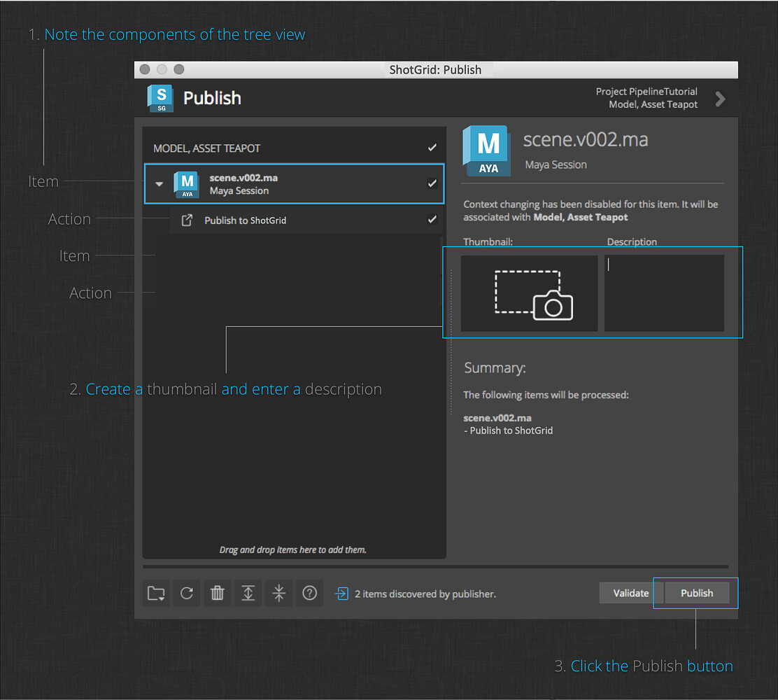The image size is (778, 700).
Task: Click the log icon beside discovered items message
Action: coord(342,594)
